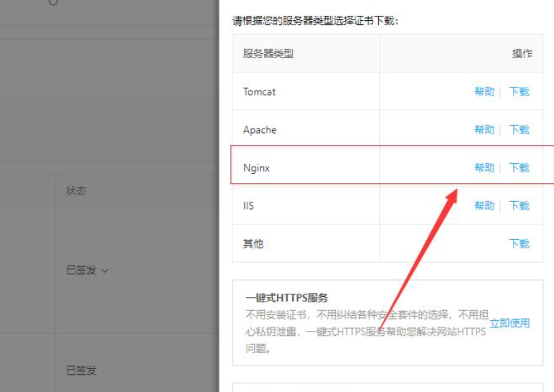
Task: Click the 服务器类型 column header
Action: point(268,54)
